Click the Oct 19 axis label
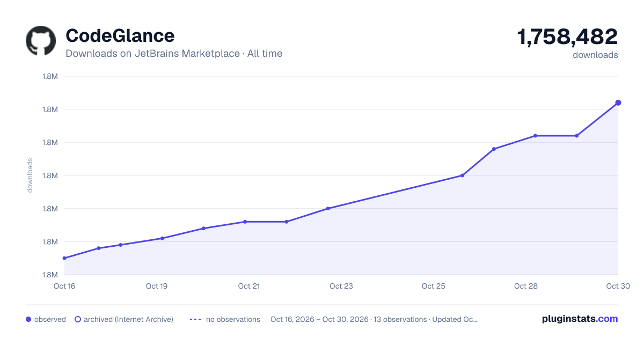 157,286
